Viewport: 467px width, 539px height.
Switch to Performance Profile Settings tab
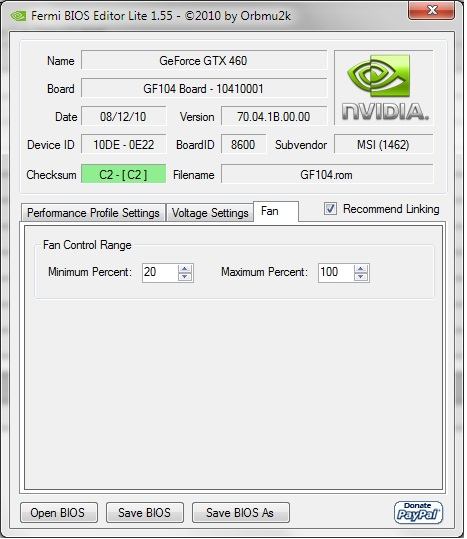click(93, 213)
